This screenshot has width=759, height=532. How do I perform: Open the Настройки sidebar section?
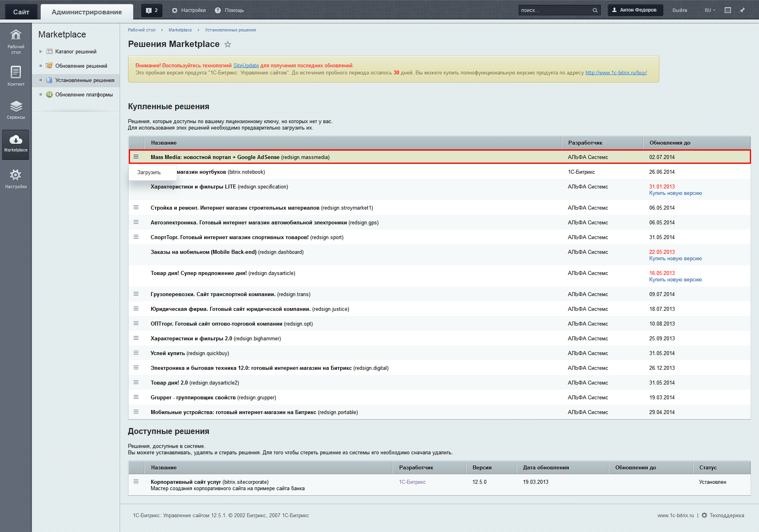pyautogui.click(x=16, y=179)
